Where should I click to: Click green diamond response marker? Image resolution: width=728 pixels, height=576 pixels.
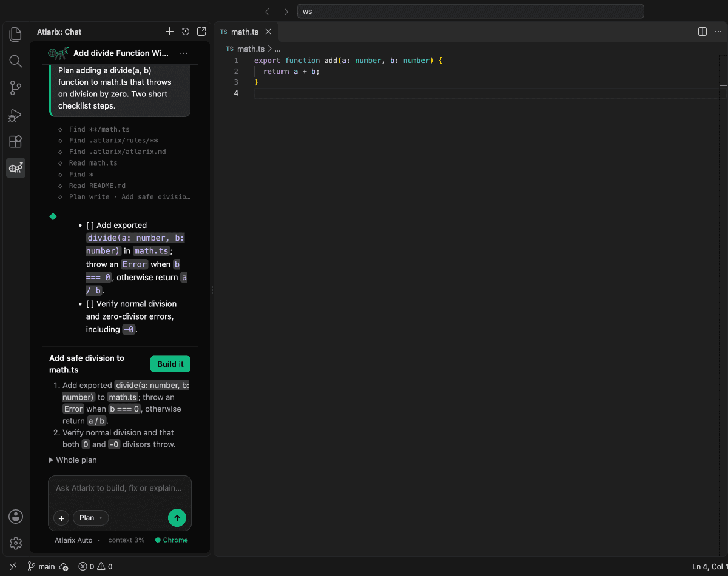[53, 216]
